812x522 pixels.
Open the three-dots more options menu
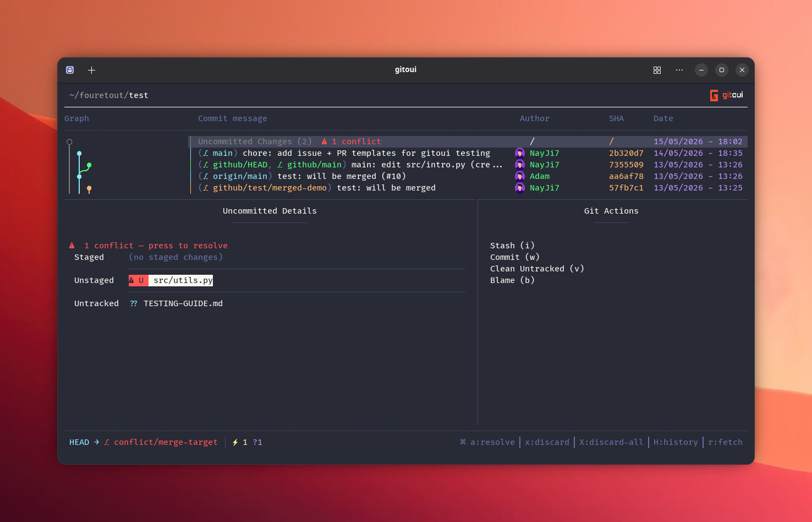pyautogui.click(x=679, y=70)
